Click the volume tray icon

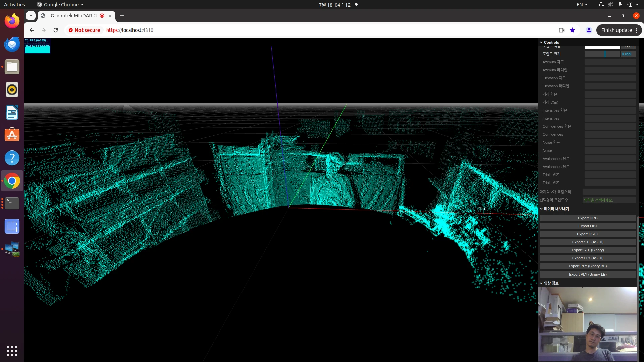coord(611,5)
